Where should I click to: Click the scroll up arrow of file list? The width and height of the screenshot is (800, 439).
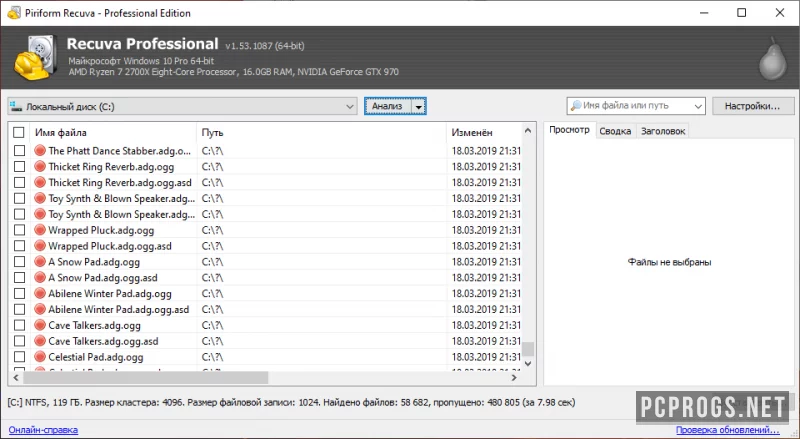coord(528,131)
